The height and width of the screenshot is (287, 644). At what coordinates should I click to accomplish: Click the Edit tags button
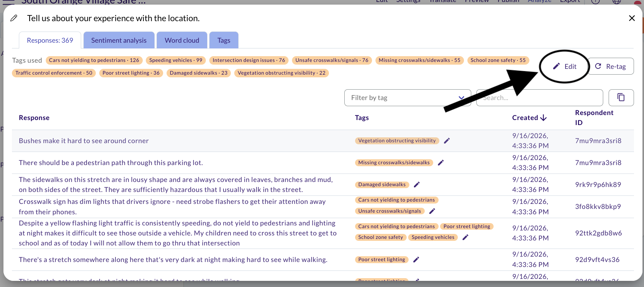(565, 66)
